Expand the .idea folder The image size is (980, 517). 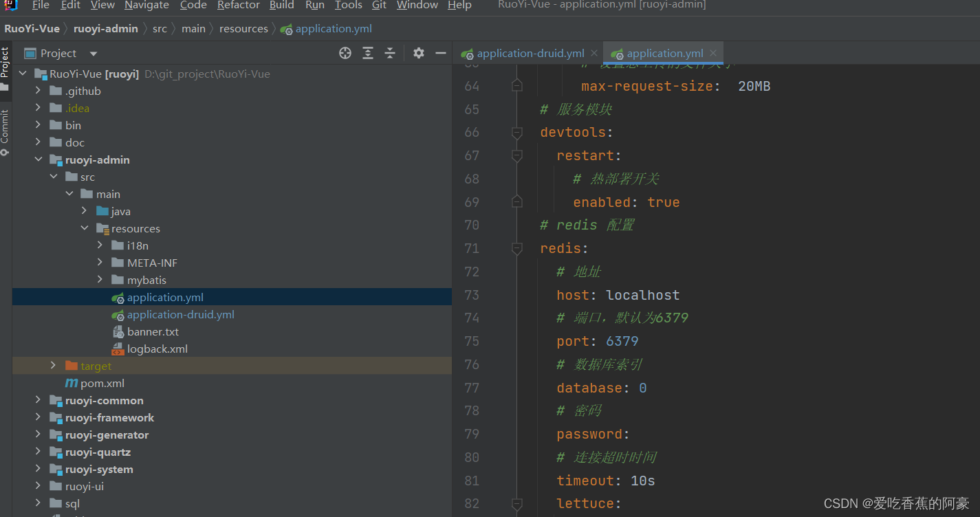tap(38, 108)
